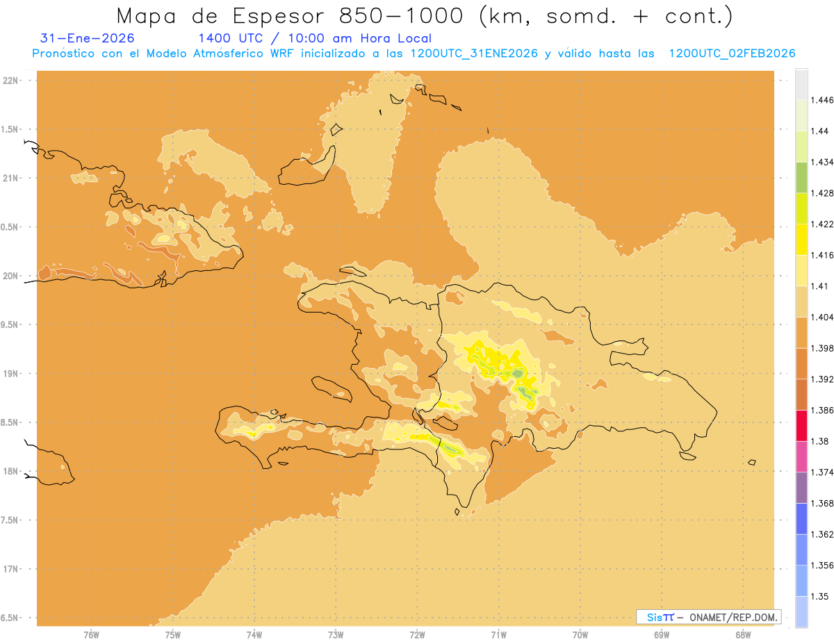Screen dimensions: 834x644
Task: Pick the bright yellow segment between 1.416 and 1.422
Action: (x=801, y=239)
